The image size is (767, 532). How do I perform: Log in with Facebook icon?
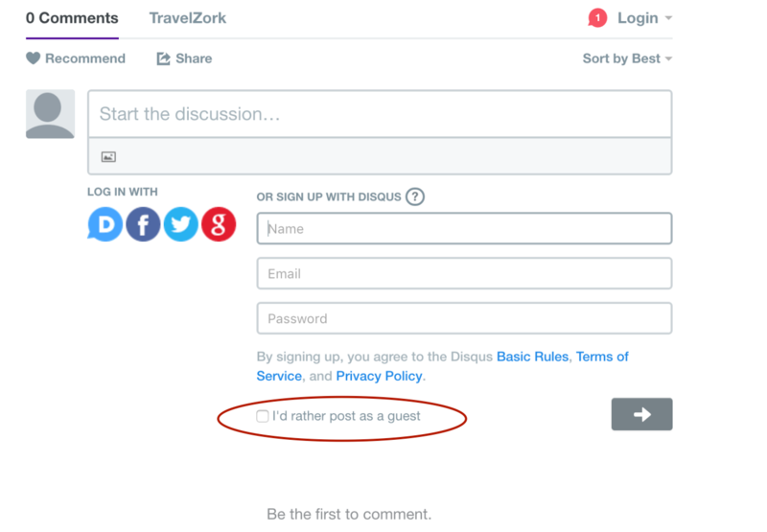[143, 224]
